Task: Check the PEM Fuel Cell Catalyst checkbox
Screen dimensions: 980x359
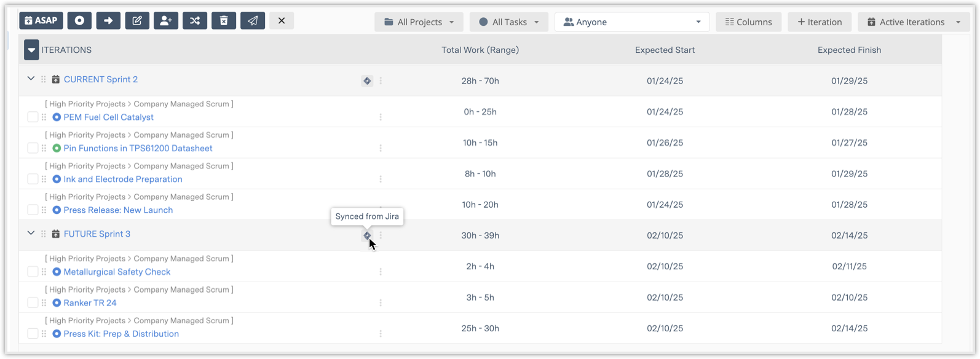Action: point(33,117)
